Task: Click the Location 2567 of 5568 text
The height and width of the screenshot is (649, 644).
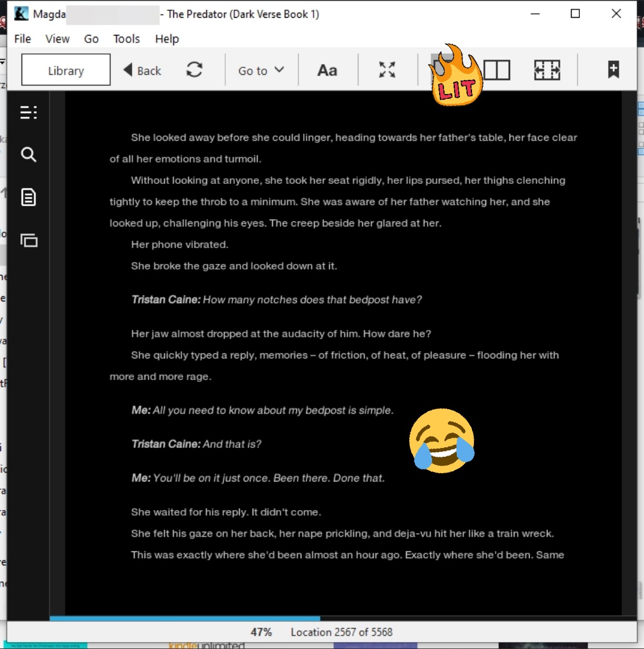Action: pos(341,632)
